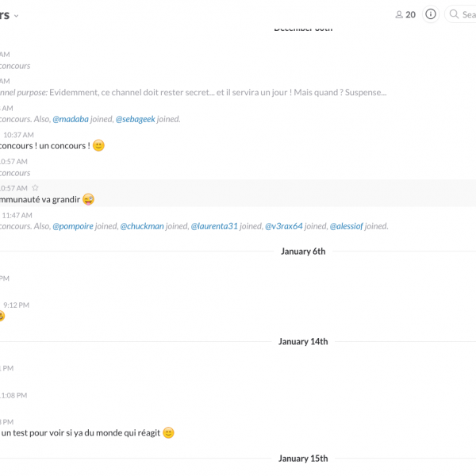
Task: Show the member list via person icon
Action: [x=399, y=14]
